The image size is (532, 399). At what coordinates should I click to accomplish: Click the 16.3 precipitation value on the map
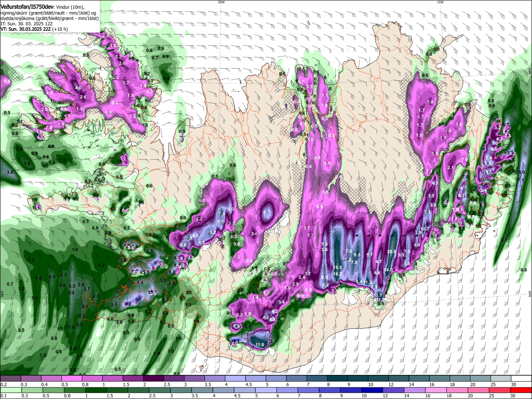pyautogui.click(x=337, y=274)
